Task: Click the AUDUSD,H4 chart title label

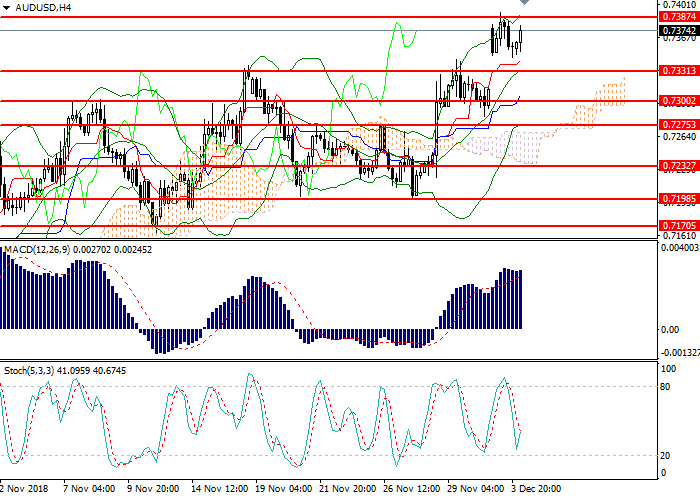Action: tap(41, 7)
